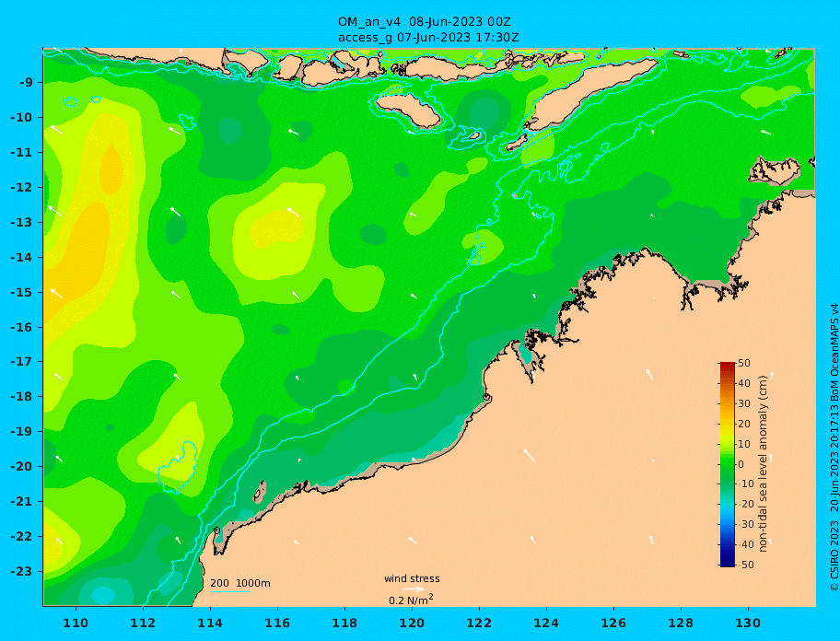Screen dimensions: 840x641
Task: Click the latitude axis label -11
Action: pos(21,153)
